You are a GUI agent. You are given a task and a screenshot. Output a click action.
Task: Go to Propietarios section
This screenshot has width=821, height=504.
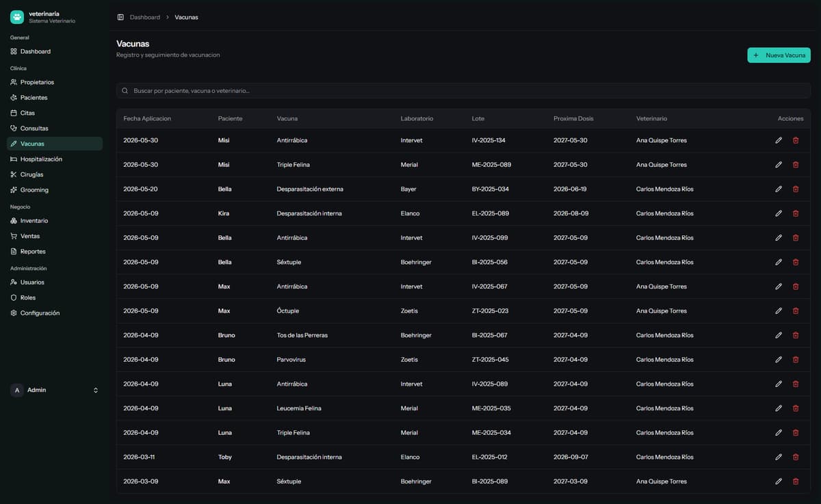click(x=55, y=82)
